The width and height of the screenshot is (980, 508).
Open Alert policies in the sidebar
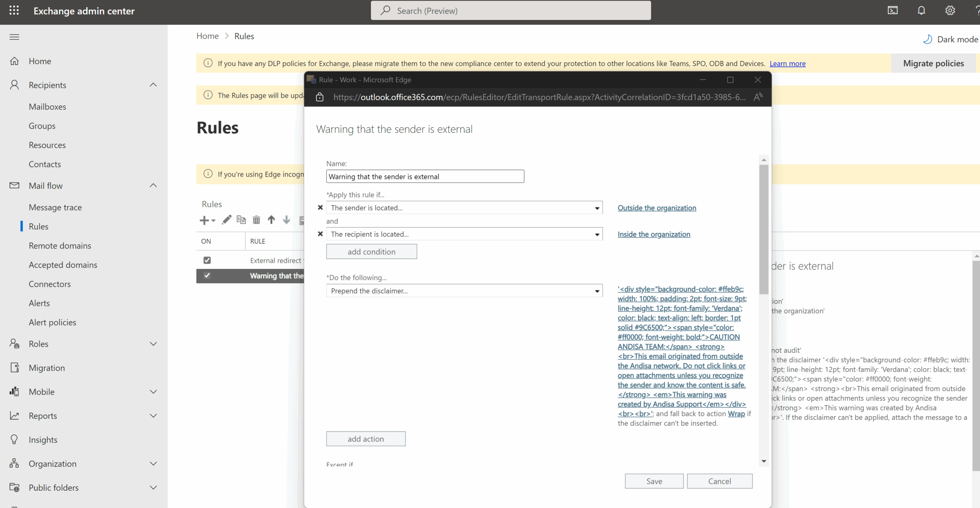click(52, 322)
